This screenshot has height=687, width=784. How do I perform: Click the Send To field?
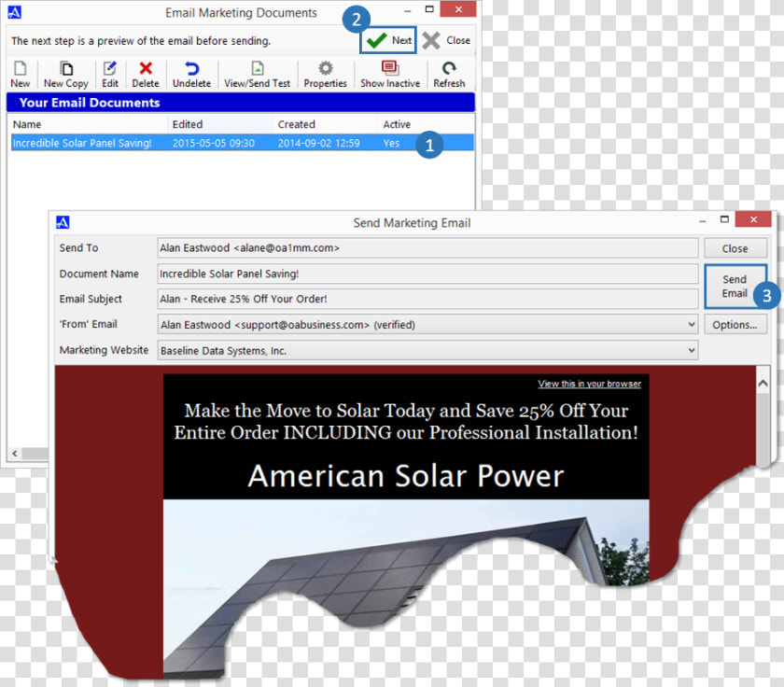coord(428,248)
